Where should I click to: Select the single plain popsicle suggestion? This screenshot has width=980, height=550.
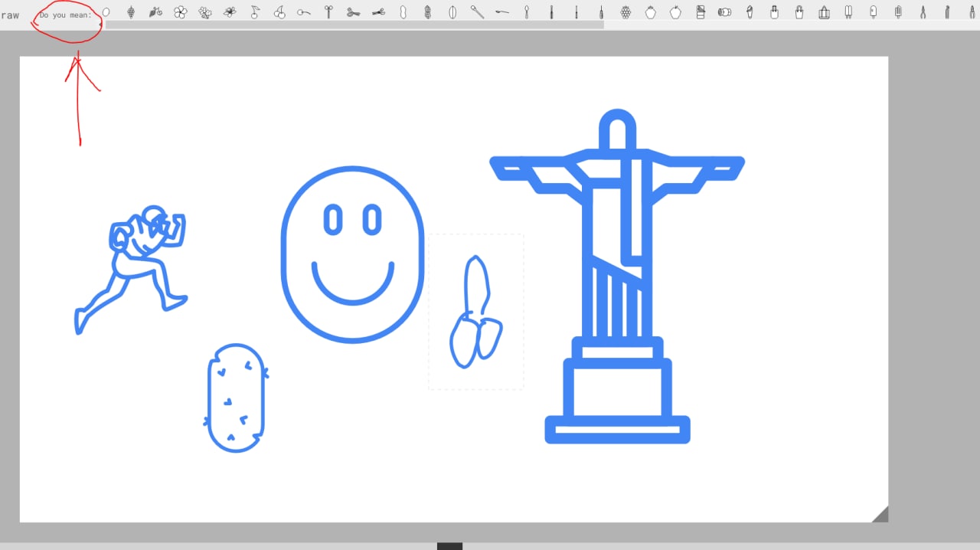point(873,12)
